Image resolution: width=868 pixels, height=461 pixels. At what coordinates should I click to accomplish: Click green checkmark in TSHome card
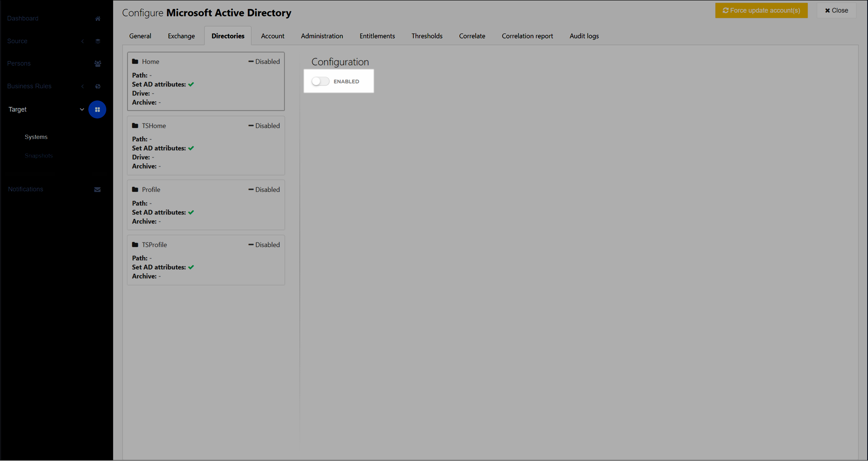191,148
